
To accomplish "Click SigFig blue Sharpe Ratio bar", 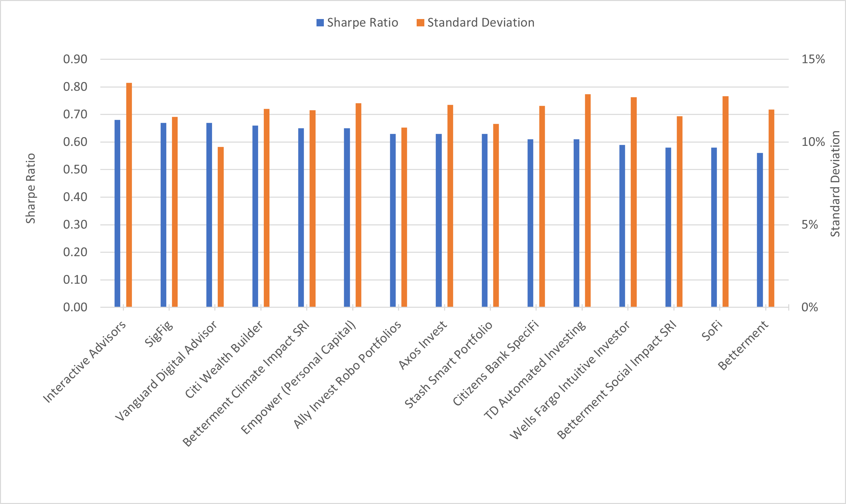I will (x=163, y=215).
